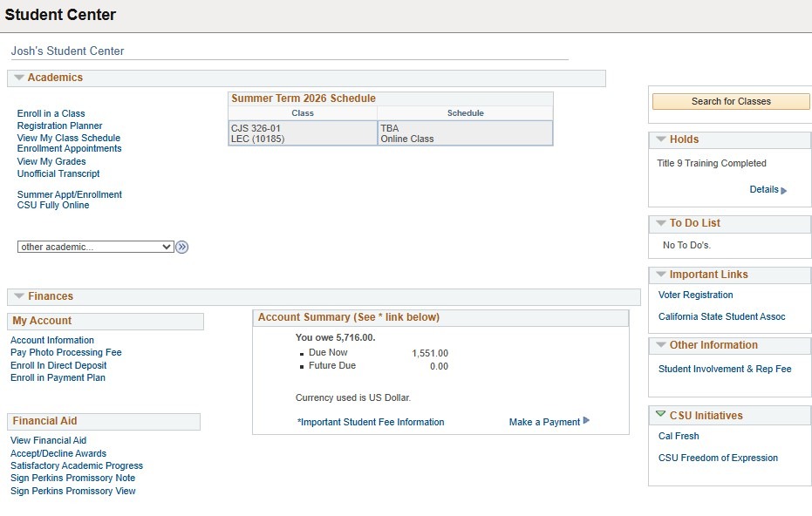This screenshot has height=516, width=812.
Task: Open Account Information under My Account
Action: click(52, 340)
